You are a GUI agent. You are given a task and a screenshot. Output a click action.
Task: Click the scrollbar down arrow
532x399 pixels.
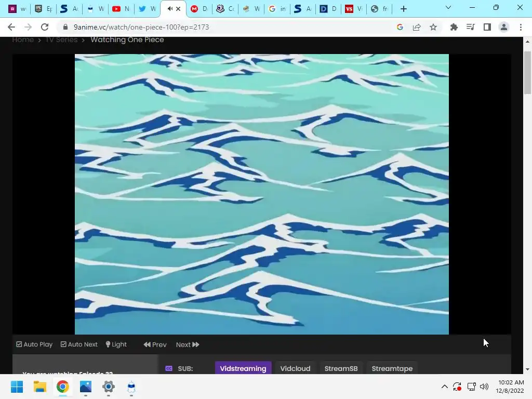tap(527, 369)
